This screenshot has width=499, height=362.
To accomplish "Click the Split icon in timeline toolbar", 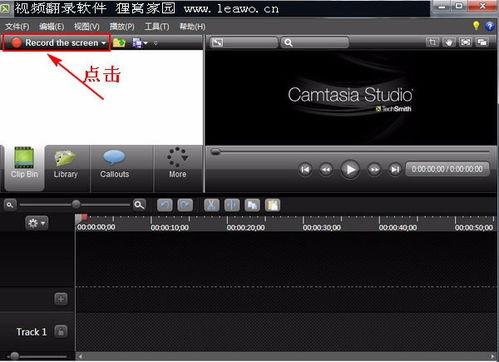I will pyautogui.click(x=232, y=205).
